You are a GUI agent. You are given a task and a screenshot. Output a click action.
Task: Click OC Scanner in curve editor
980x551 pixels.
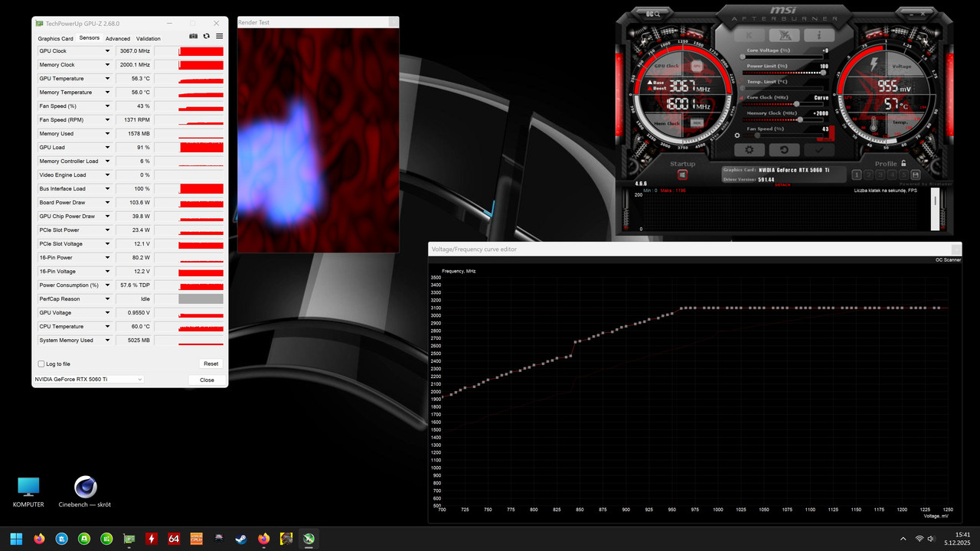(x=948, y=260)
